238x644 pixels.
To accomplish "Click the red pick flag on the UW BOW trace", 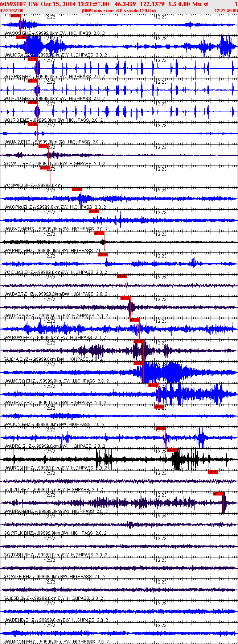I will coord(135,320).
